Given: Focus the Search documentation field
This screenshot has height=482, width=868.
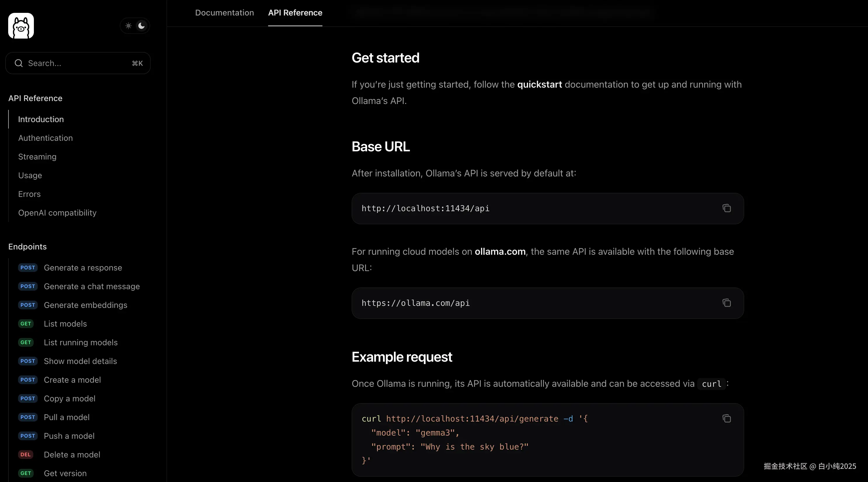Looking at the screenshot, I should pyautogui.click(x=77, y=63).
